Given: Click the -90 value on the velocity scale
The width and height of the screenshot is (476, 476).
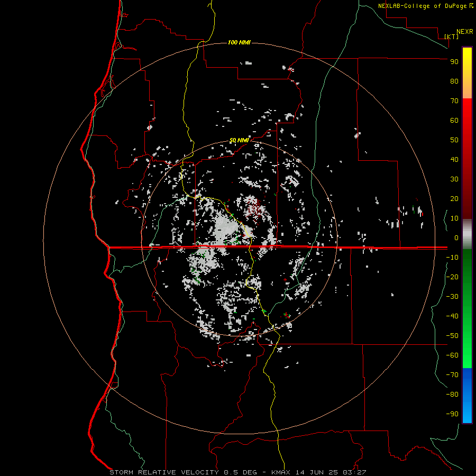Looking at the screenshot, I should pos(452,414).
